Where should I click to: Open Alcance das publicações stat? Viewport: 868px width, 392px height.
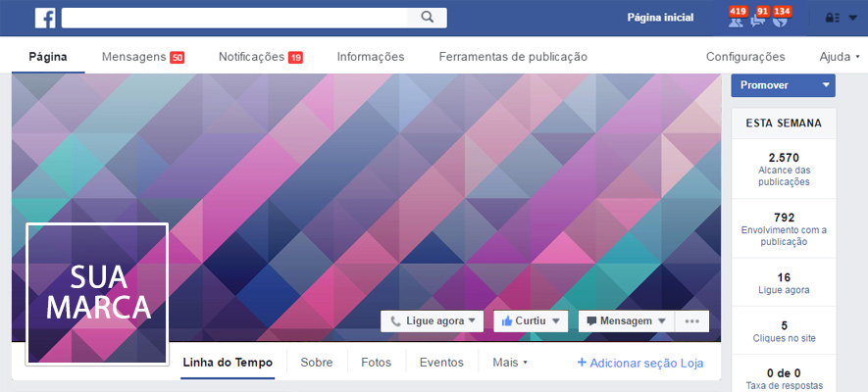click(784, 170)
